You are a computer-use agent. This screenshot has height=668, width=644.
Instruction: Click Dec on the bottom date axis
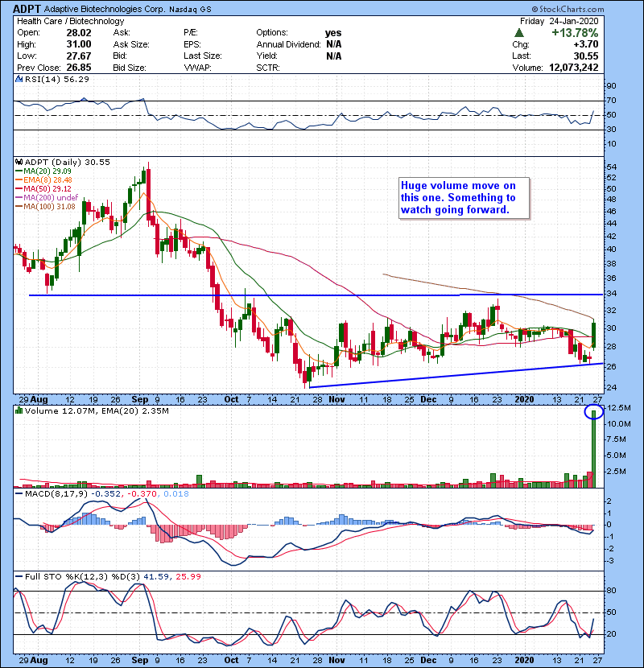click(x=428, y=660)
